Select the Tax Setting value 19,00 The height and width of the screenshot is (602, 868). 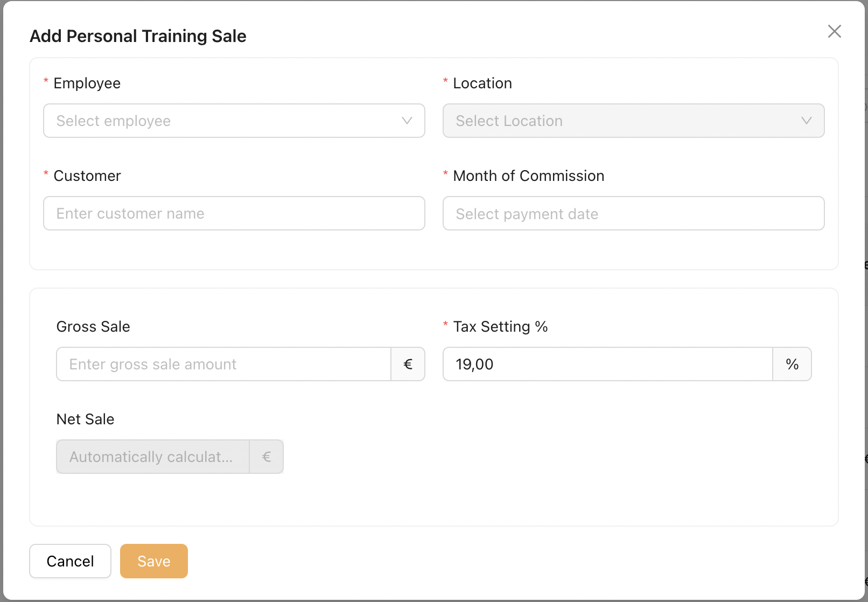[607, 364]
